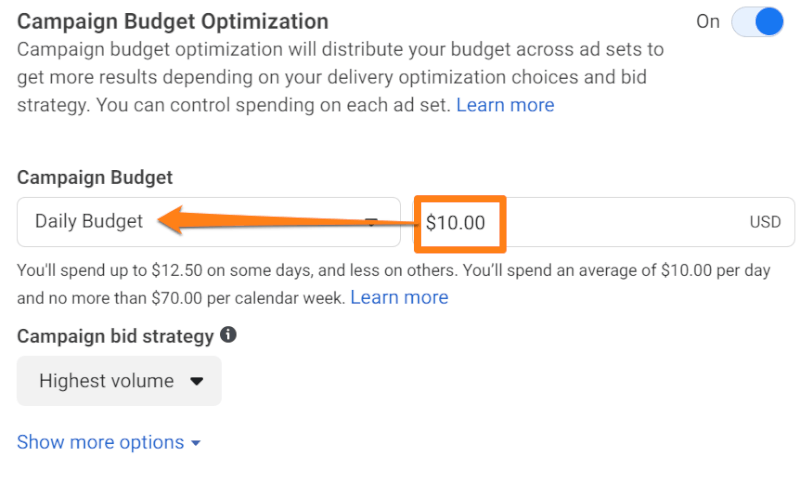Image resolution: width=800 pixels, height=484 pixels.
Task: Click the info icon beside Campaign bid strategy
Action: click(228, 335)
